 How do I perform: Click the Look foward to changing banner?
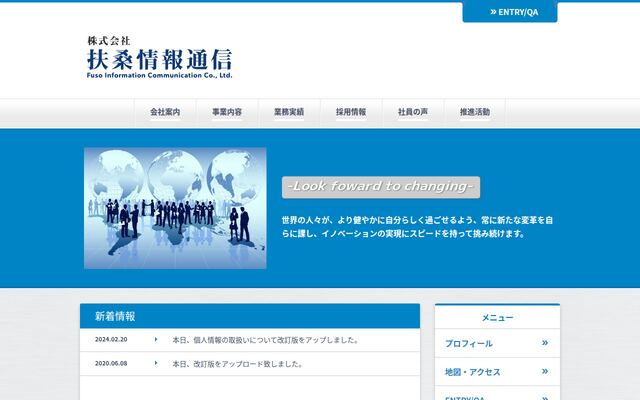381,187
